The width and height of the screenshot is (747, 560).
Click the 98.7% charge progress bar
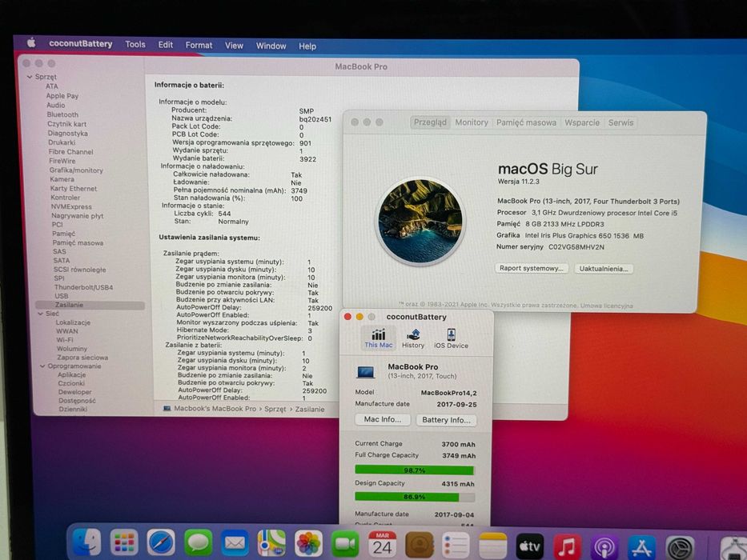pyautogui.click(x=415, y=470)
